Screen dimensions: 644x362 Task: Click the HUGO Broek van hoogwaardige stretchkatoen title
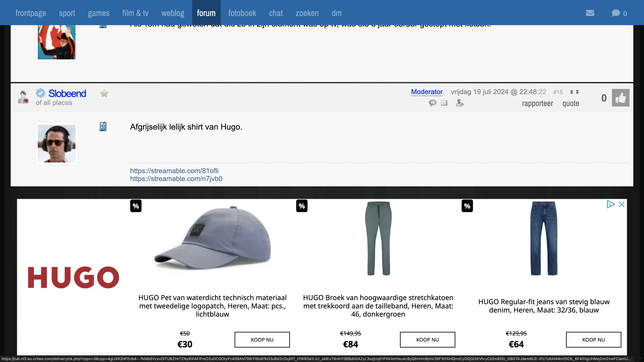click(x=378, y=306)
